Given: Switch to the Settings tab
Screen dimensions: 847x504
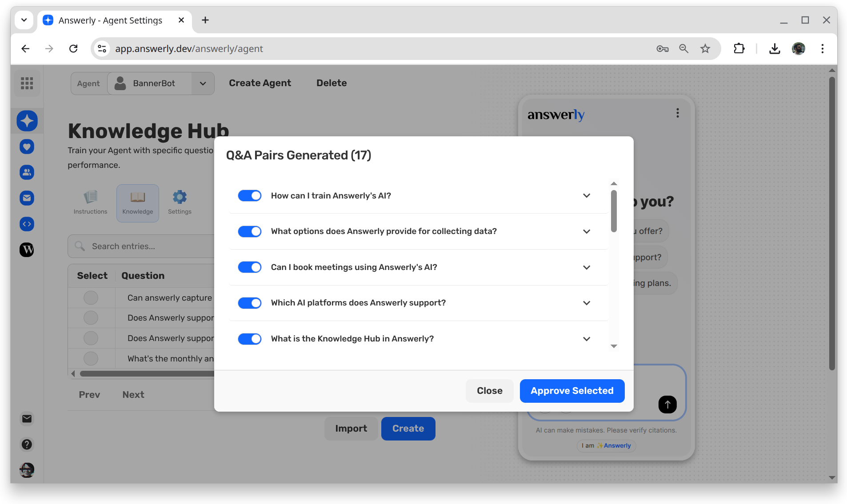Looking at the screenshot, I should point(180,203).
